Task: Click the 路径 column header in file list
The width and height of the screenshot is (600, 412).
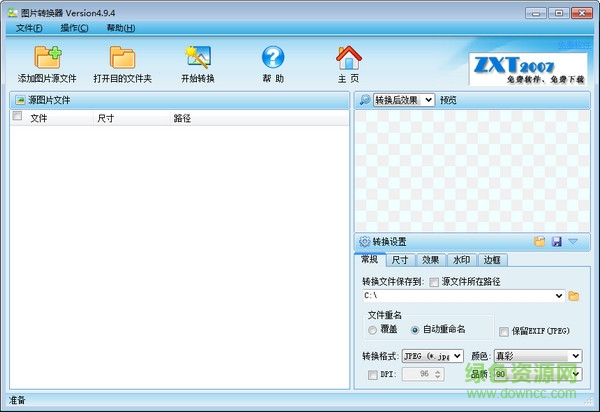Action: coord(182,118)
